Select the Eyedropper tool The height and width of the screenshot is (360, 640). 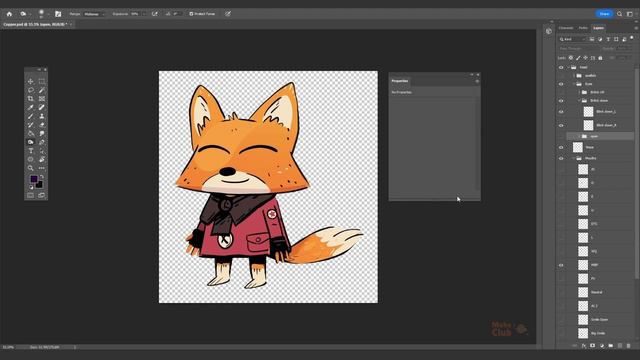31,107
